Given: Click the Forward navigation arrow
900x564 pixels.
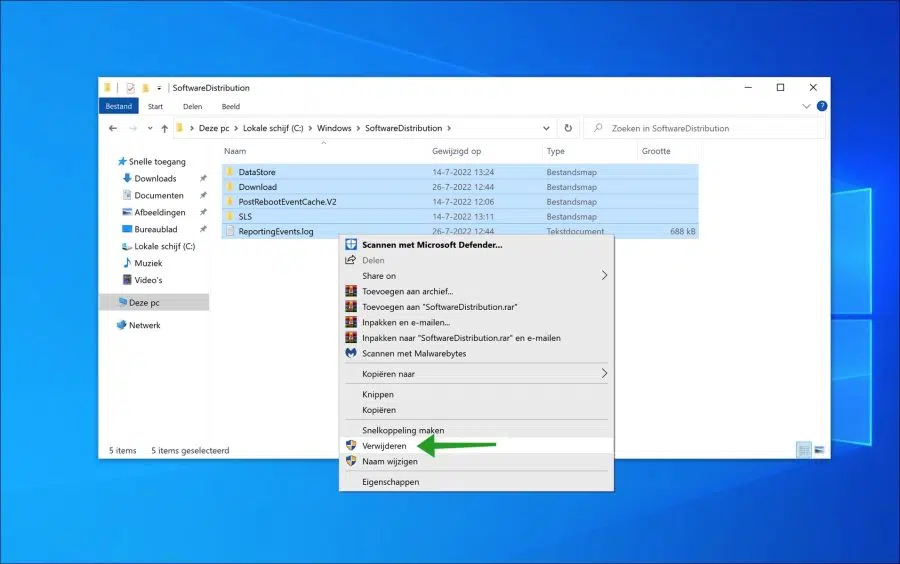Looking at the screenshot, I should (x=133, y=129).
